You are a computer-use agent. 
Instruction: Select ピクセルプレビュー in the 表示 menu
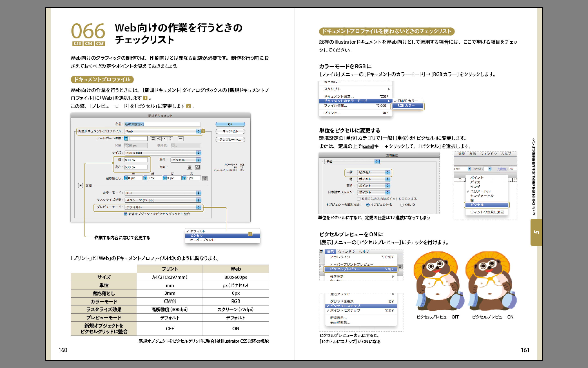coord(361,269)
